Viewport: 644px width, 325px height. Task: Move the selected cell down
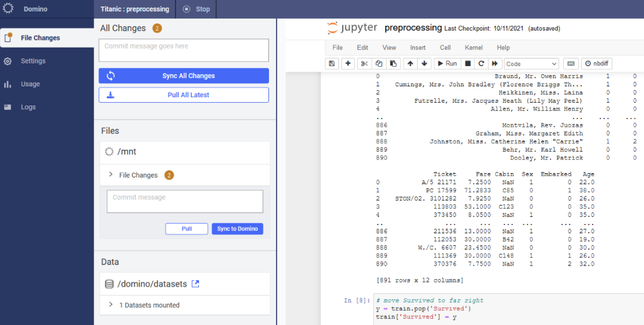(424, 63)
